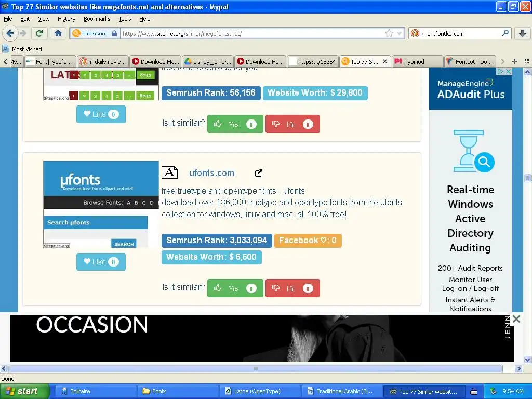Click the AdChoices triangle icon on the ad

500,71
